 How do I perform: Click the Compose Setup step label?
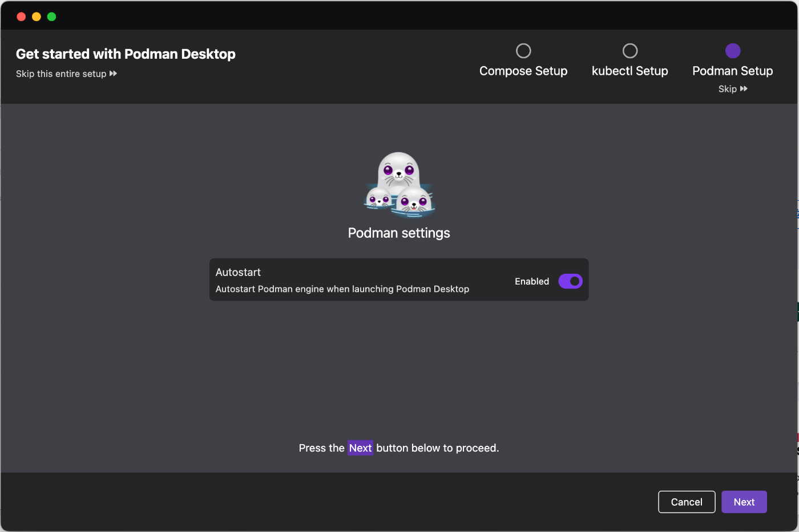pyautogui.click(x=523, y=71)
